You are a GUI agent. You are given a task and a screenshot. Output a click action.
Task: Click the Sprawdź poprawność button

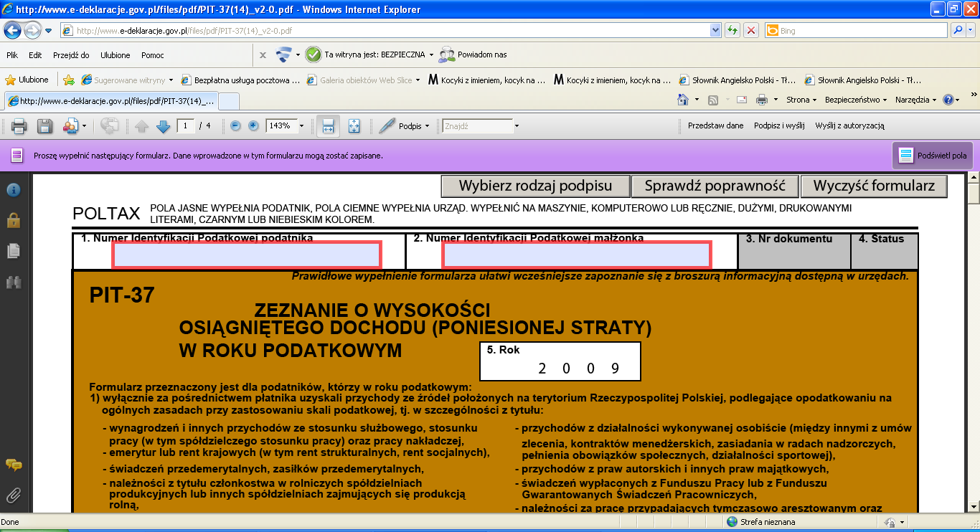tap(715, 186)
